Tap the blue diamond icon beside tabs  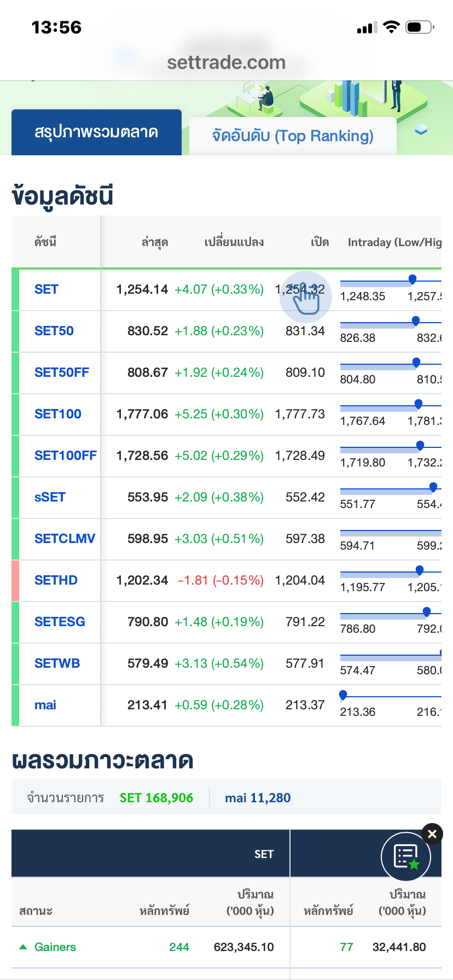421,130
